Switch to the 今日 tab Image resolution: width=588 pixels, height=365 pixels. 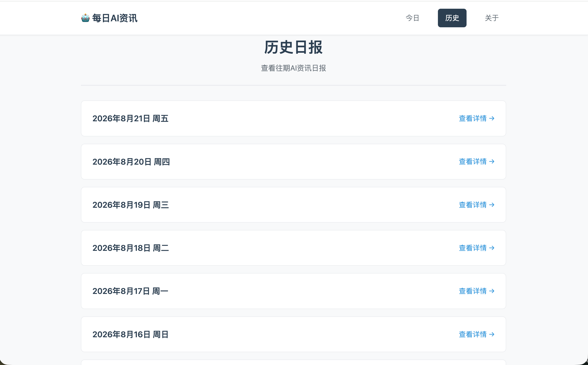point(412,18)
